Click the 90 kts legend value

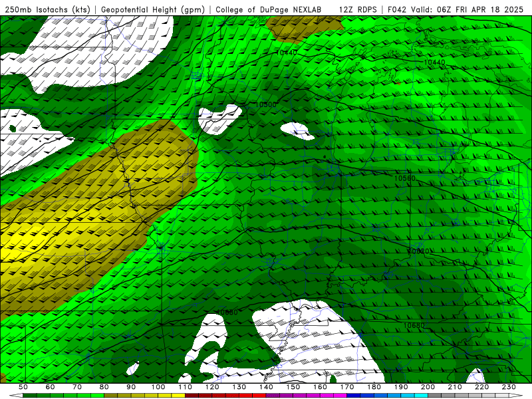click(x=131, y=387)
